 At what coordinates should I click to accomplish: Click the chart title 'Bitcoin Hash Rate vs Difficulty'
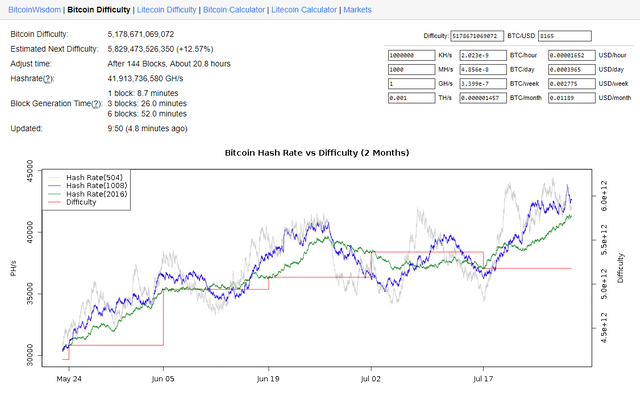317,153
